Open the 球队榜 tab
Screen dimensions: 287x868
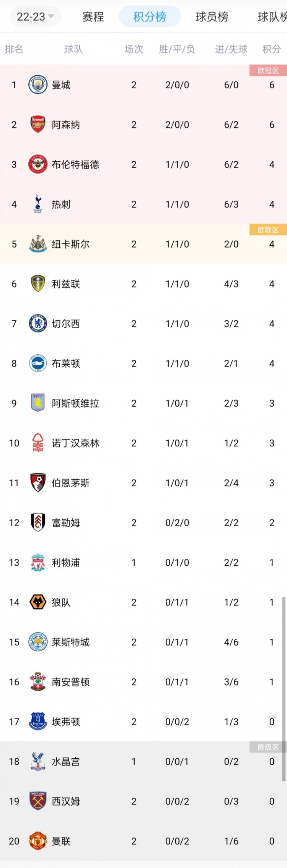click(x=272, y=16)
